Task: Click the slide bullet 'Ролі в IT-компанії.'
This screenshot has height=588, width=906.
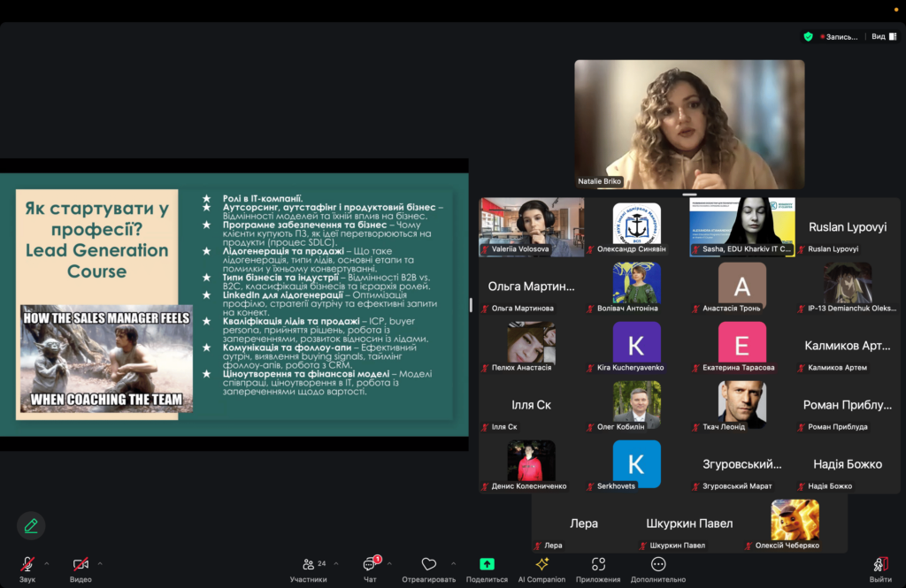Action: pyautogui.click(x=263, y=198)
